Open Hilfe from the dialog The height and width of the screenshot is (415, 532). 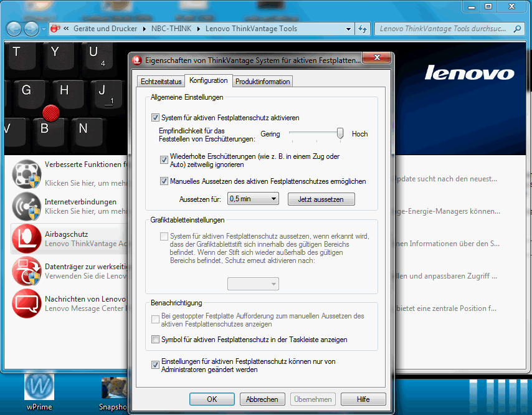pyautogui.click(x=363, y=399)
